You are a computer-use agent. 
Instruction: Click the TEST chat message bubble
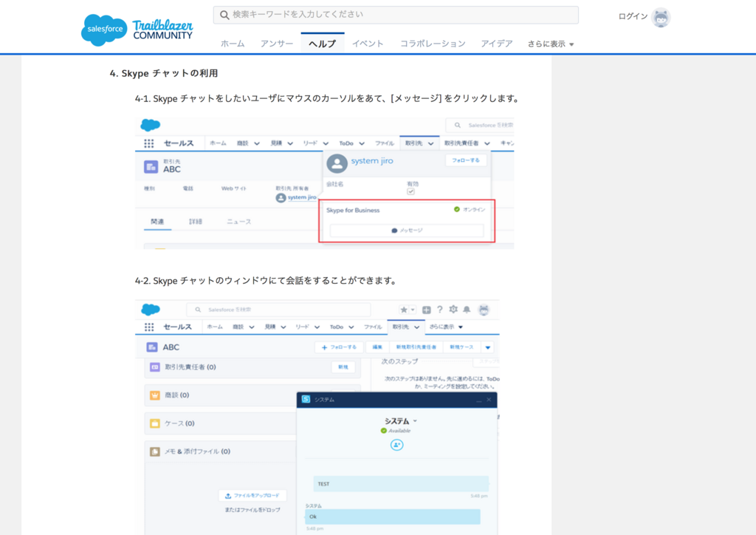click(x=401, y=483)
